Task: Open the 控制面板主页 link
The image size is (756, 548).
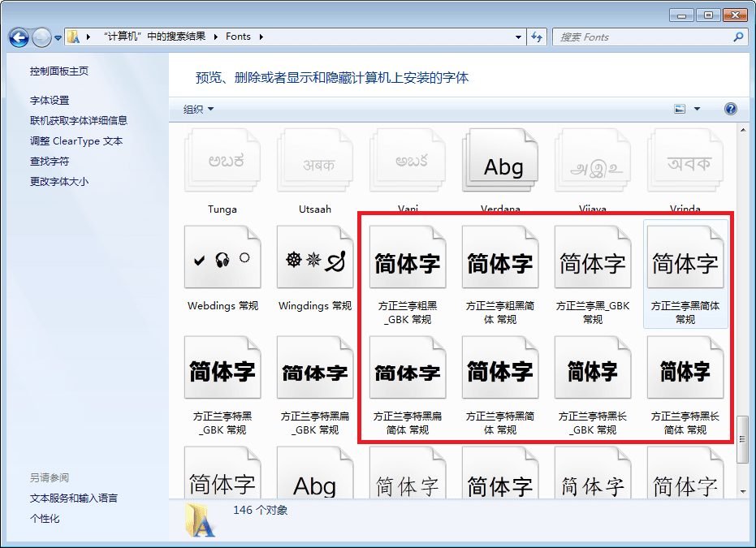Action: point(59,71)
